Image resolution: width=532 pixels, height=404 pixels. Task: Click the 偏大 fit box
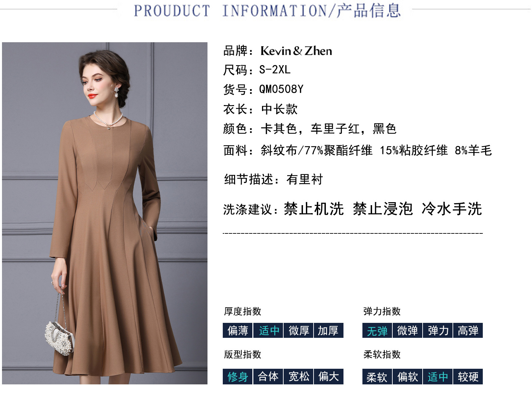pos(329,376)
